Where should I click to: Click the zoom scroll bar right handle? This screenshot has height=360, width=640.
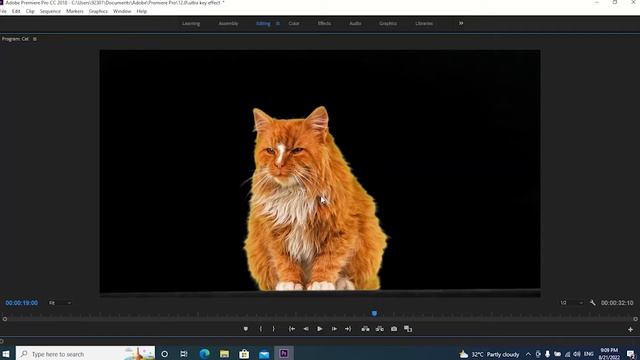[636, 319]
